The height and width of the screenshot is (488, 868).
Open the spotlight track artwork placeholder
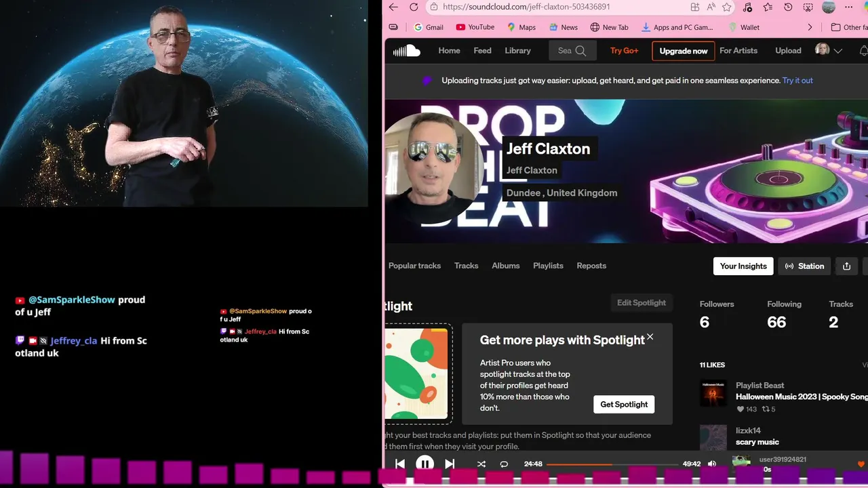pos(418,373)
